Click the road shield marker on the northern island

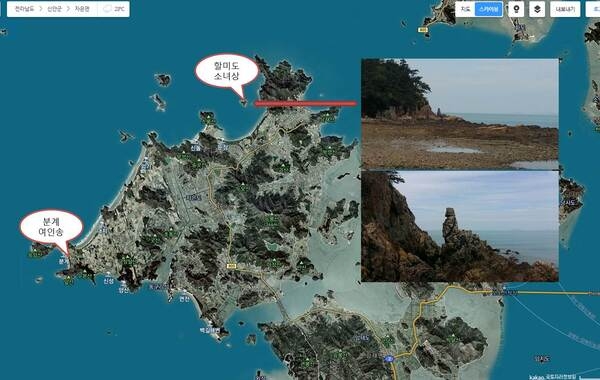pyautogui.click(x=422, y=30)
